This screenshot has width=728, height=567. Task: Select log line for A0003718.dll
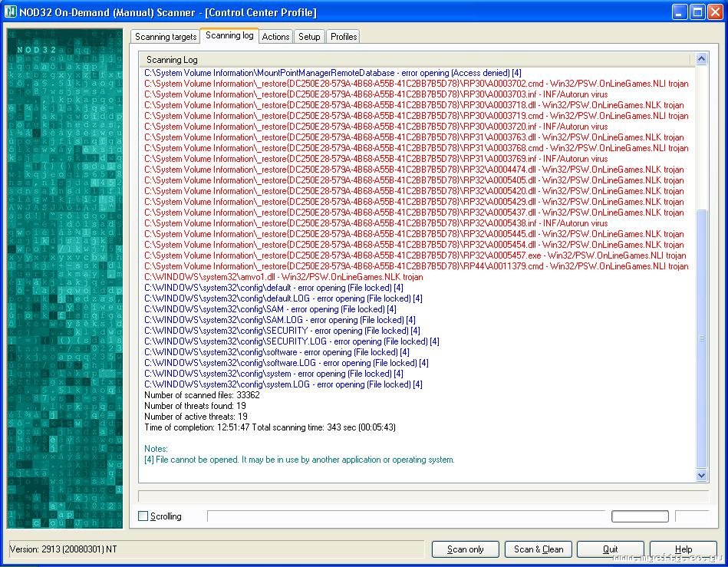413,105
